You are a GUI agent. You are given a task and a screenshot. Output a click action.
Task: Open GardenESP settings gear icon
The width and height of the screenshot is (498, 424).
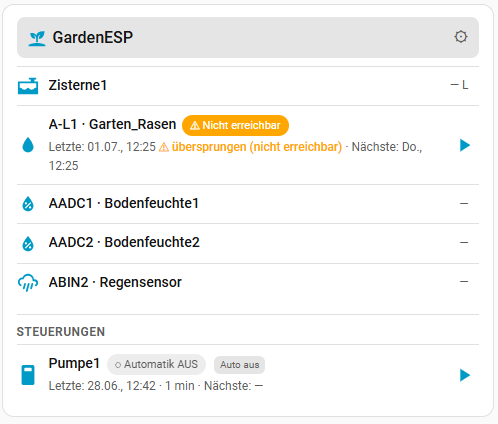click(x=460, y=37)
